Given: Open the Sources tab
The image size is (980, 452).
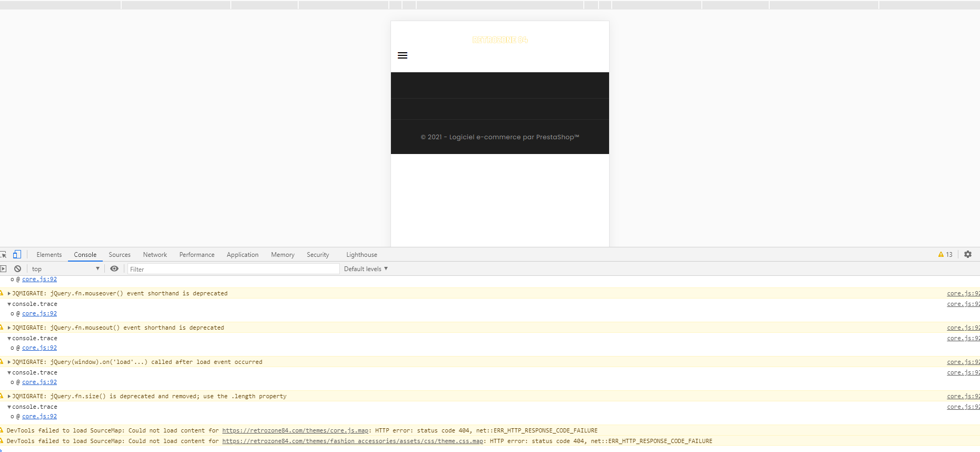Looking at the screenshot, I should [x=120, y=255].
